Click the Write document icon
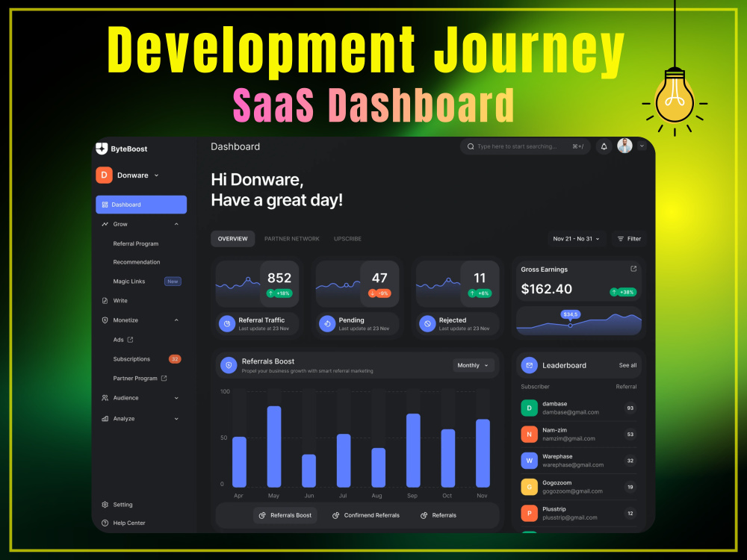Viewport: 747px width, 560px height. coord(105,300)
